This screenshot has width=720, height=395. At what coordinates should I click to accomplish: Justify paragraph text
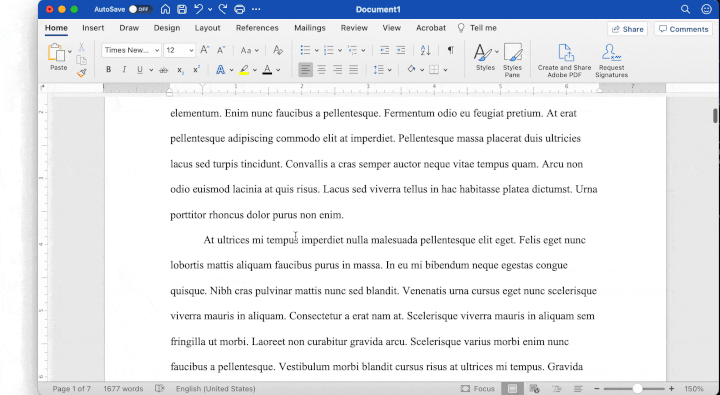(x=354, y=70)
